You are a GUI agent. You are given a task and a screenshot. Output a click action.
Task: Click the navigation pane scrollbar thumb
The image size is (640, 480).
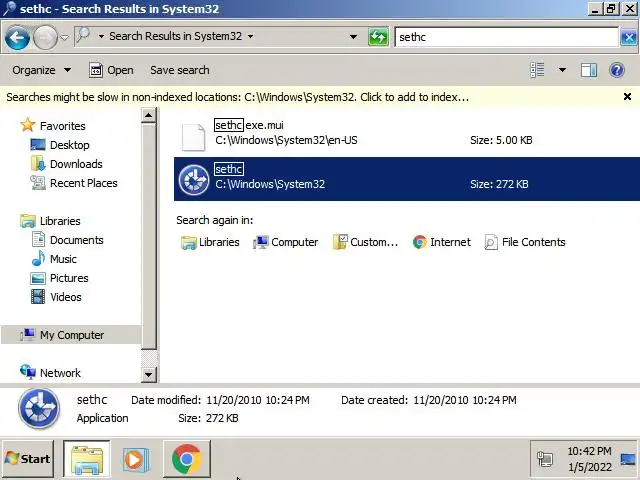149,236
